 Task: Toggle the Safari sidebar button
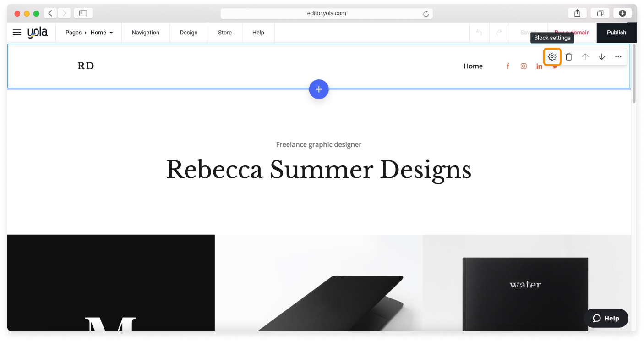(83, 13)
